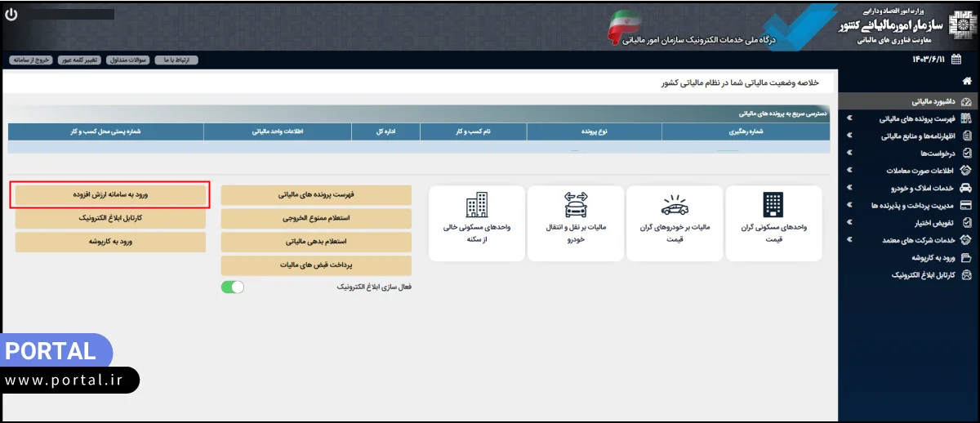
Task: Click the ورود به کارپوشه tan button
Action: (x=110, y=243)
